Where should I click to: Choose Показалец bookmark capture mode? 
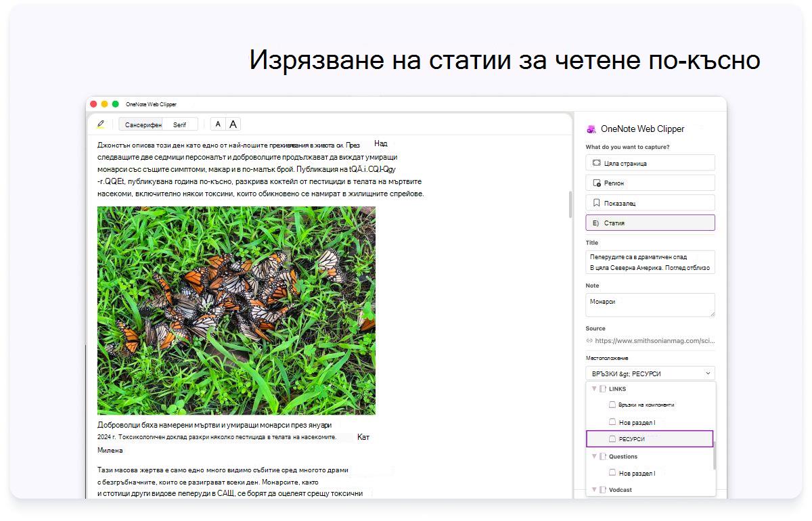coord(650,202)
